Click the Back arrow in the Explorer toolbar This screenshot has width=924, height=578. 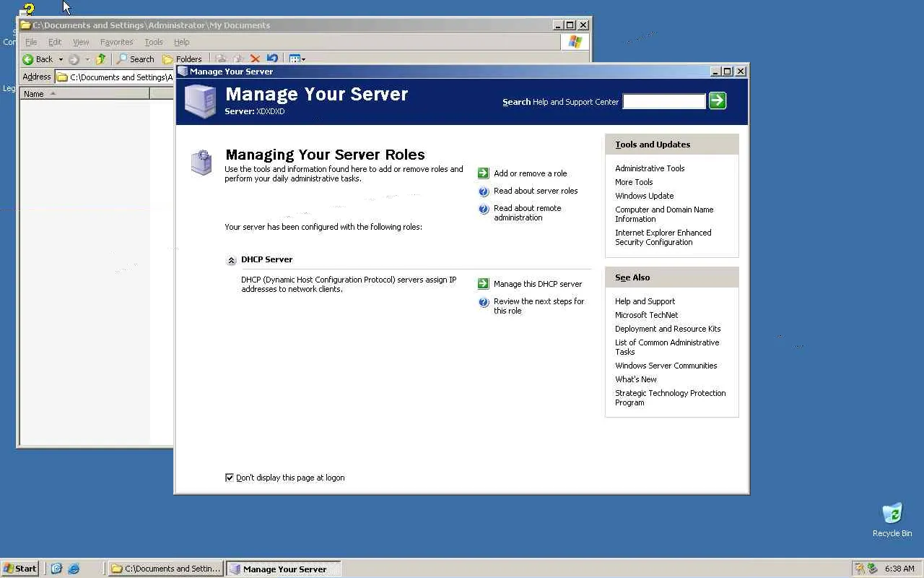click(28, 59)
